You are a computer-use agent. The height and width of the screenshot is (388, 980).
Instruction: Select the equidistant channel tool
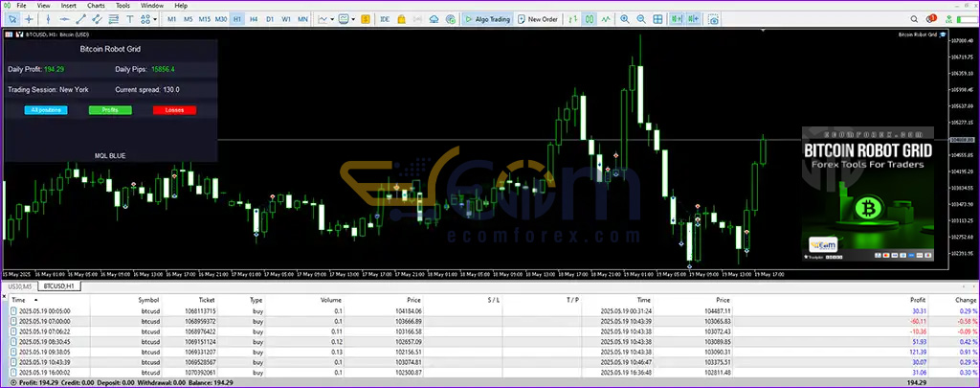[x=97, y=19]
